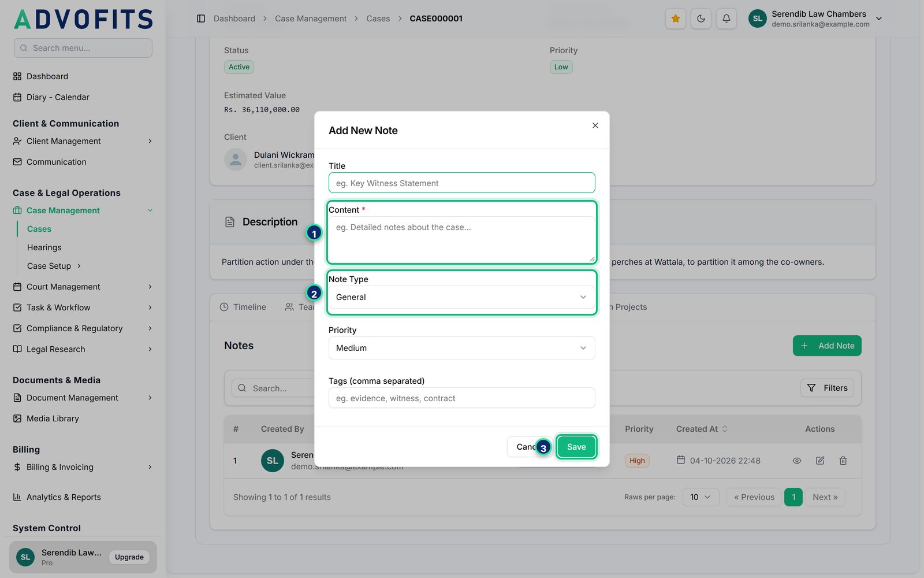Go to Next page of notes
This screenshot has height=578, width=924.
click(x=825, y=497)
